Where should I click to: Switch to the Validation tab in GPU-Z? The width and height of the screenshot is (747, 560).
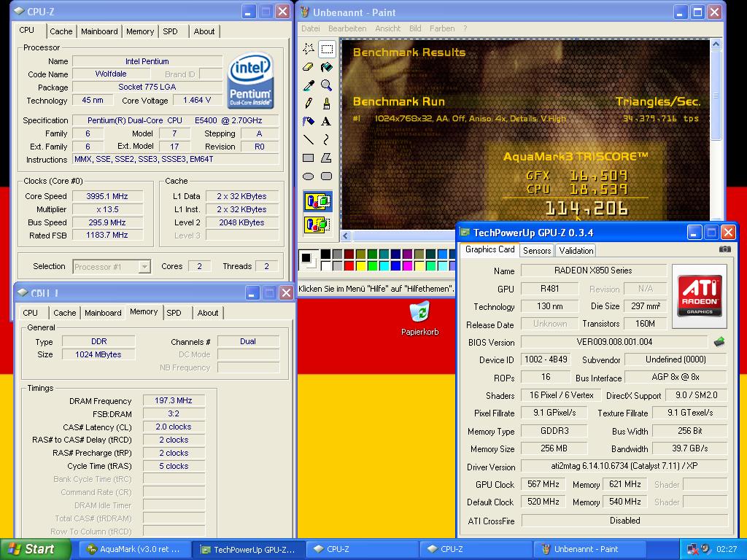(576, 251)
